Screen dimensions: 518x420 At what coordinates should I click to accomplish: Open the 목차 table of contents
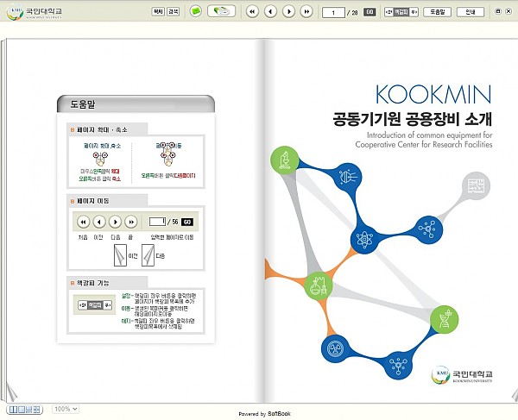[158, 11]
